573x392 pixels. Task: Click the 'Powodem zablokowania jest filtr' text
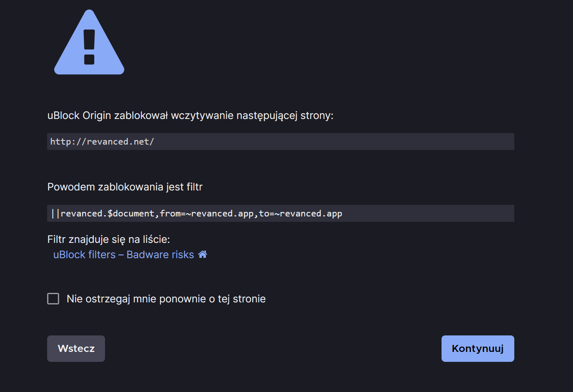[125, 187]
